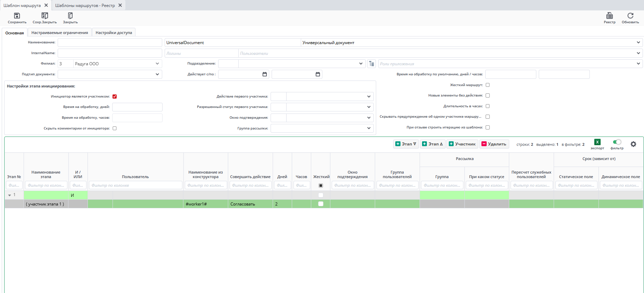Click the department tree icon next to Подразделение
This screenshot has height=293, width=644.
point(372,64)
